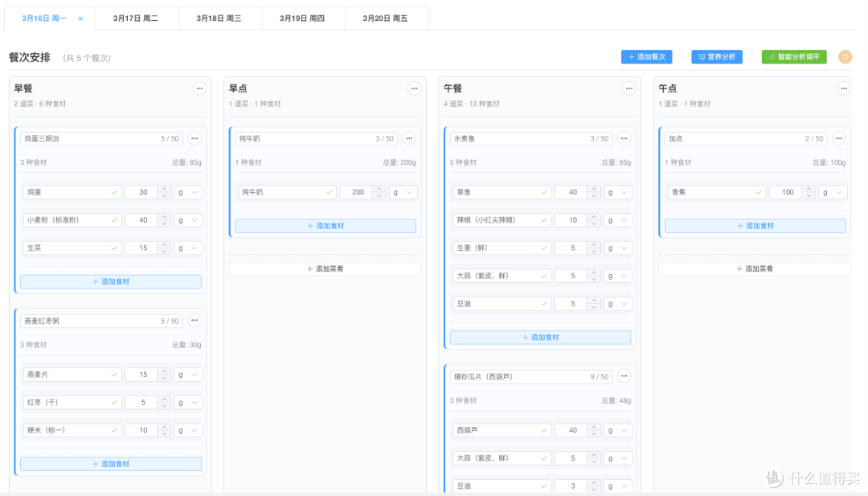
Task: Decrease the 香蕉 quantity with down arrow
Action: [x=809, y=196]
